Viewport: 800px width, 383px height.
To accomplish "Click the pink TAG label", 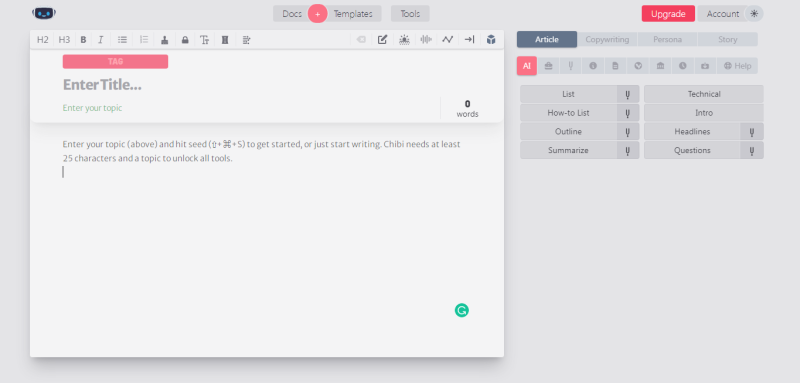I will pos(115,61).
